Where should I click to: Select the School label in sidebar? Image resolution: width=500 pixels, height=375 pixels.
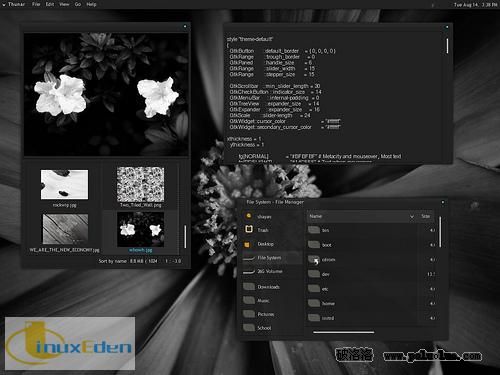pyautogui.click(x=264, y=328)
